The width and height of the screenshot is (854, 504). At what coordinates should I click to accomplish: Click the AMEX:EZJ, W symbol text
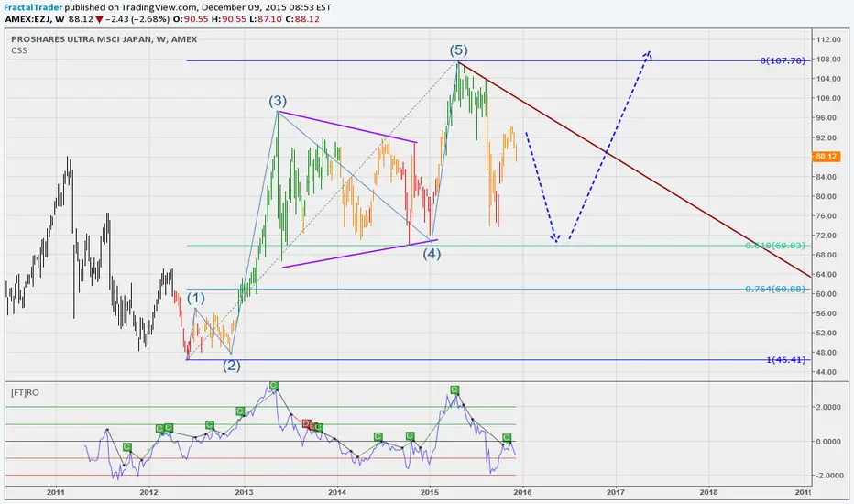(x=35, y=19)
